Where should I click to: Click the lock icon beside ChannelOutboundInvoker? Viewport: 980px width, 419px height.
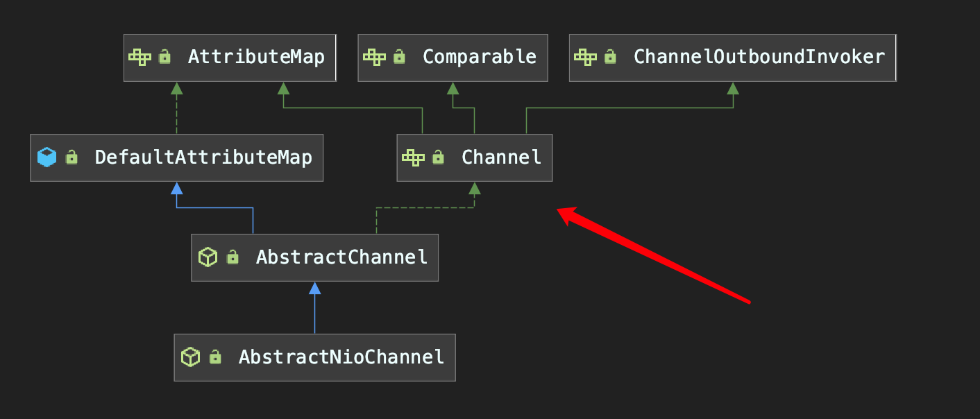pos(610,57)
